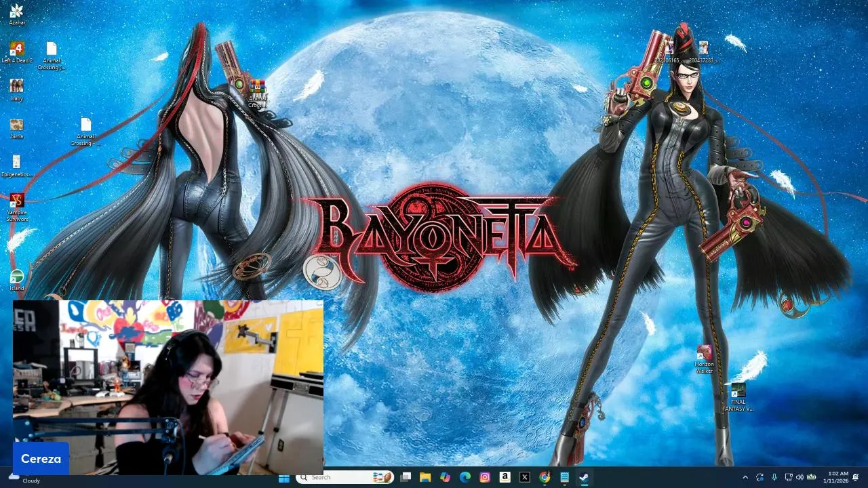The height and width of the screenshot is (488, 868).
Task: Switch to Steam on the taskbar
Action: tap(584, 477)
